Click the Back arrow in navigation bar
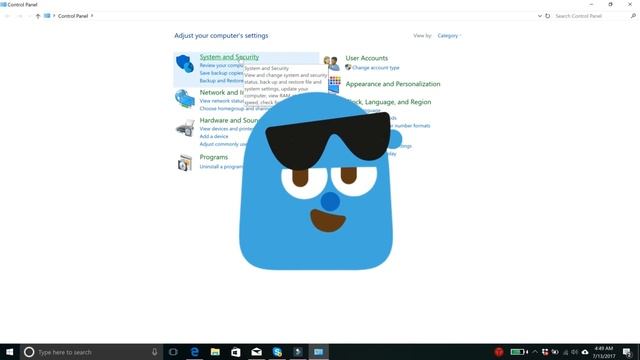Viewport: 640px width, 360px height. [8, 16]
